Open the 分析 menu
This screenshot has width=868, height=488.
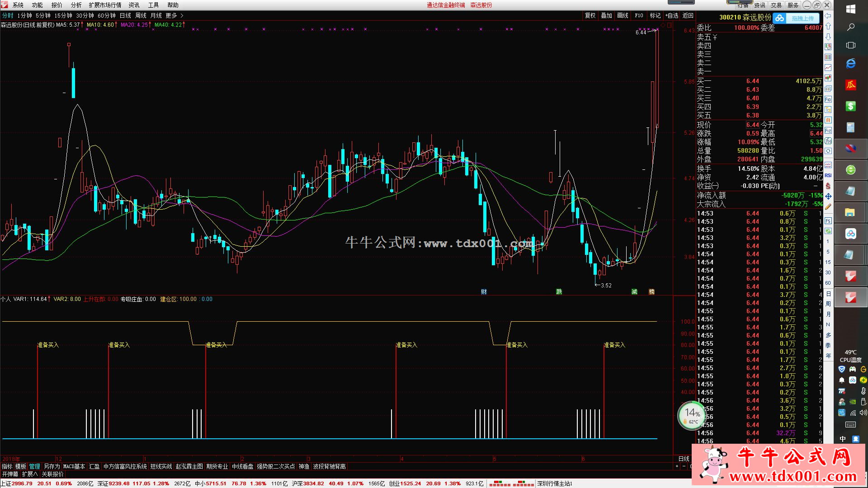point(76,5)
